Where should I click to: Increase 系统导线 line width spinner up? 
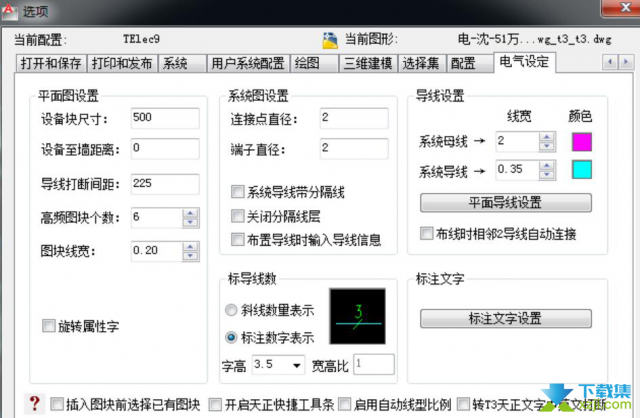tap(547, 165)
